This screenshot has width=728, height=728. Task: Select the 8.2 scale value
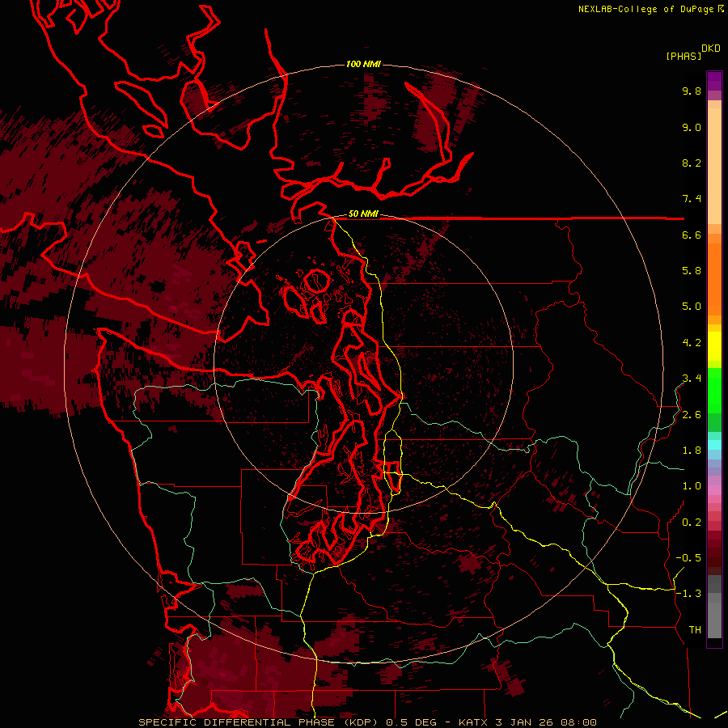pos(692,163)
